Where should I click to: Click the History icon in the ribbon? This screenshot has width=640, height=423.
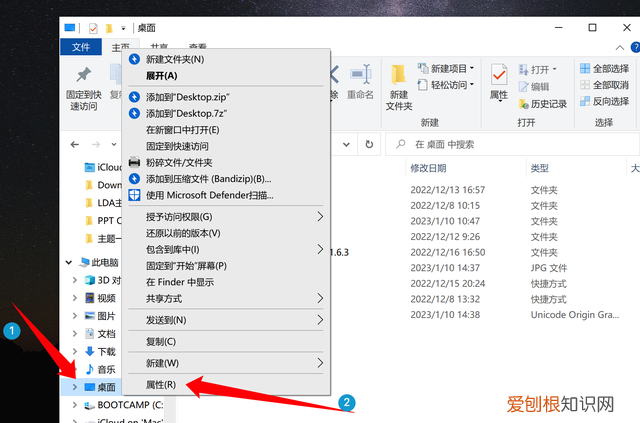(x=523, y=104)
